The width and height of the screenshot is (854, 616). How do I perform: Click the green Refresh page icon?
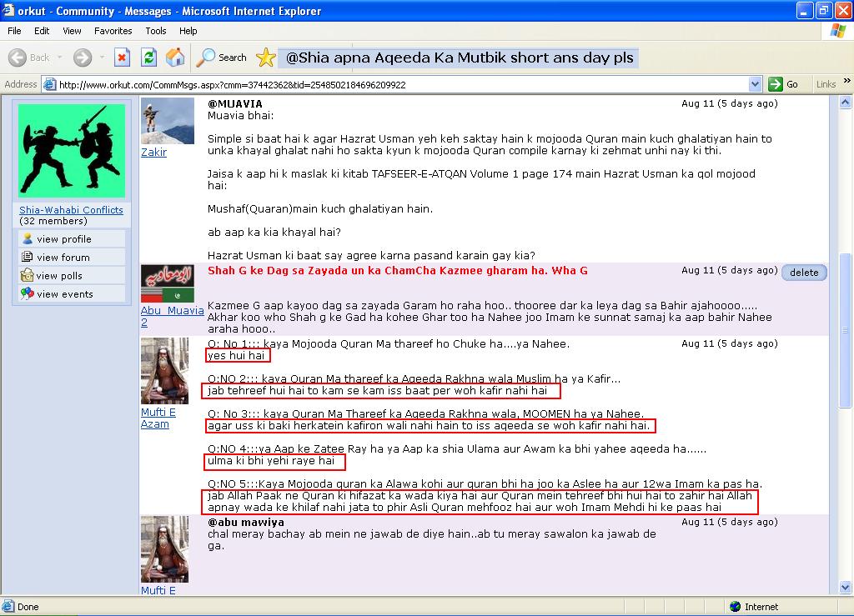coord(148,58)
